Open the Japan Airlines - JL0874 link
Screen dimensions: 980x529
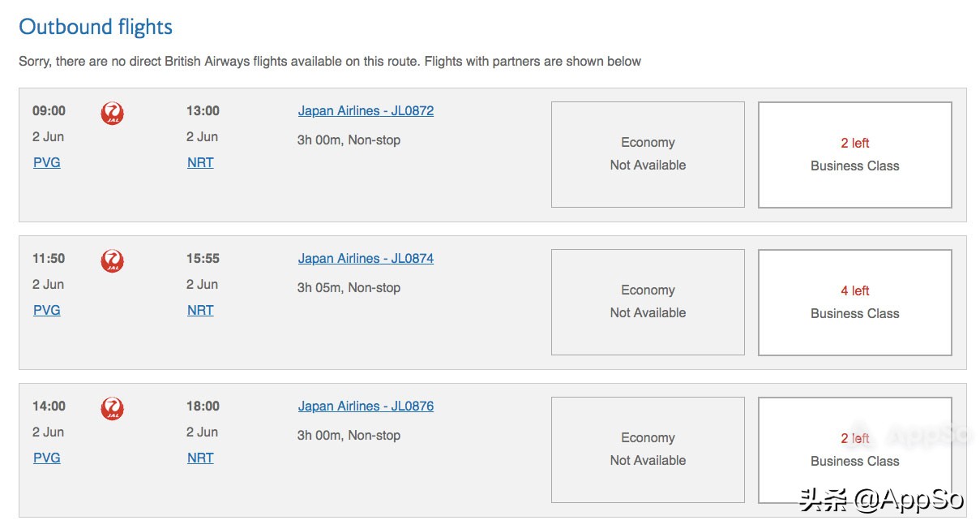(x=366, y=259)
